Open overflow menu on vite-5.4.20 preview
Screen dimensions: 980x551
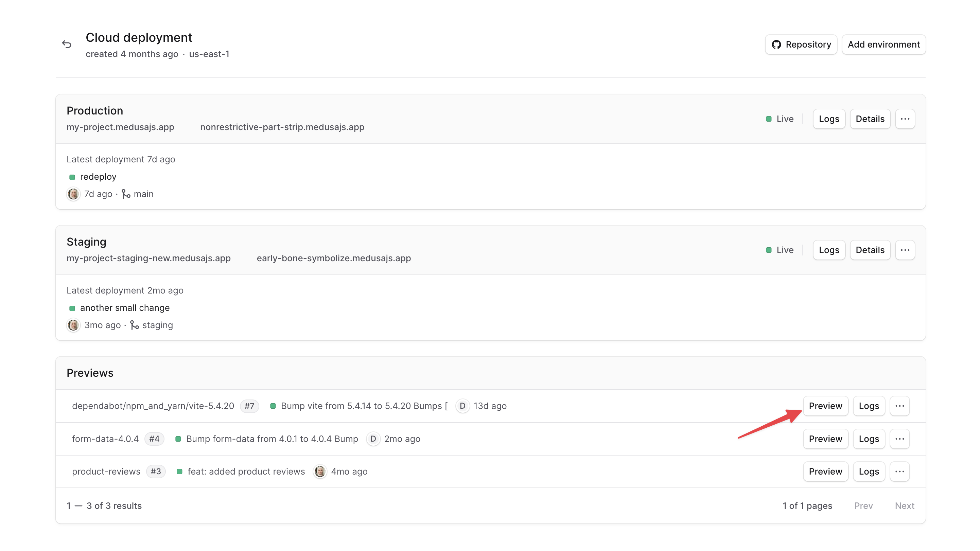coord(900,406)
